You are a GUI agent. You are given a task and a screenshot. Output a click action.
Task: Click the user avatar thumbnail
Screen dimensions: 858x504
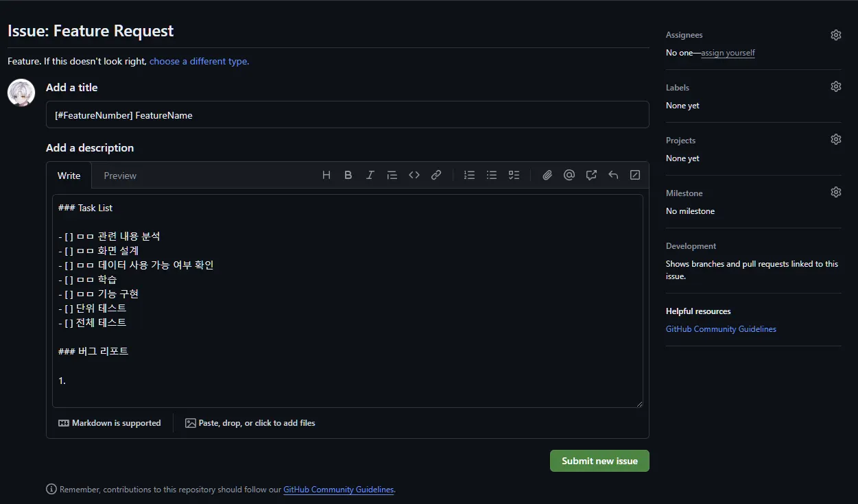point(21,93)
